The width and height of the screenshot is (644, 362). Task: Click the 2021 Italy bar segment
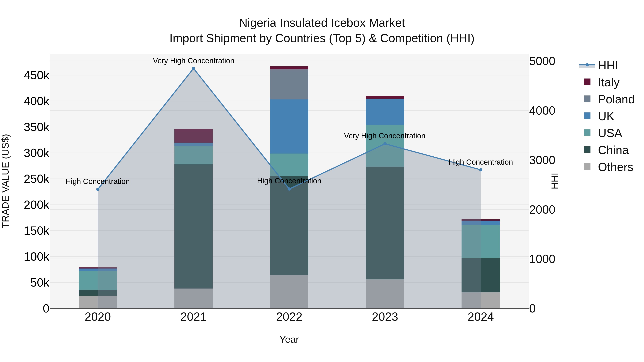pyautogui.click(x=194, y=136)
